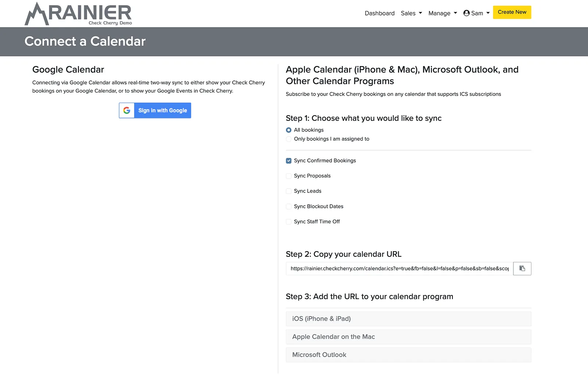The image size is (588, 378).
Task: Enable Sync Blockout Dates
Action: (x=288, y=206)
